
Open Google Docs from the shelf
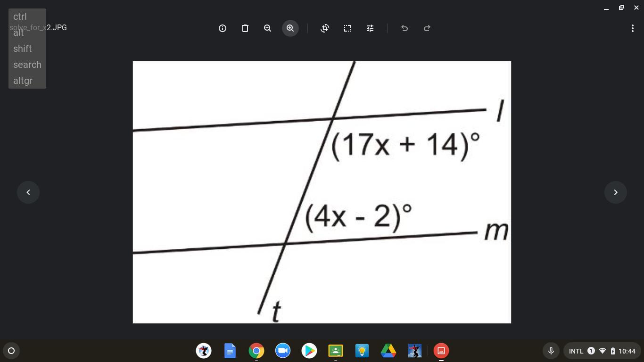(x=230, y=351)
